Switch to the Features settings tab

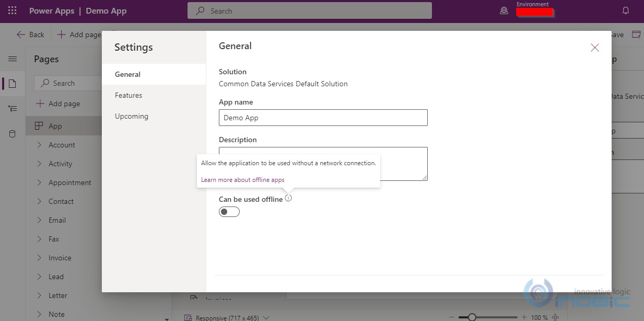click(x=154, y=95)
